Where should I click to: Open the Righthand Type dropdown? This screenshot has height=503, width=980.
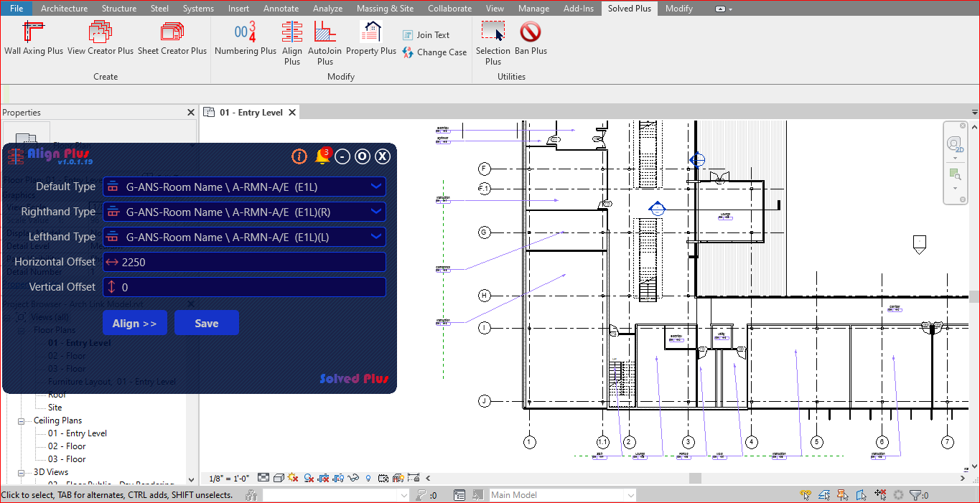click(x=376, y=212)
